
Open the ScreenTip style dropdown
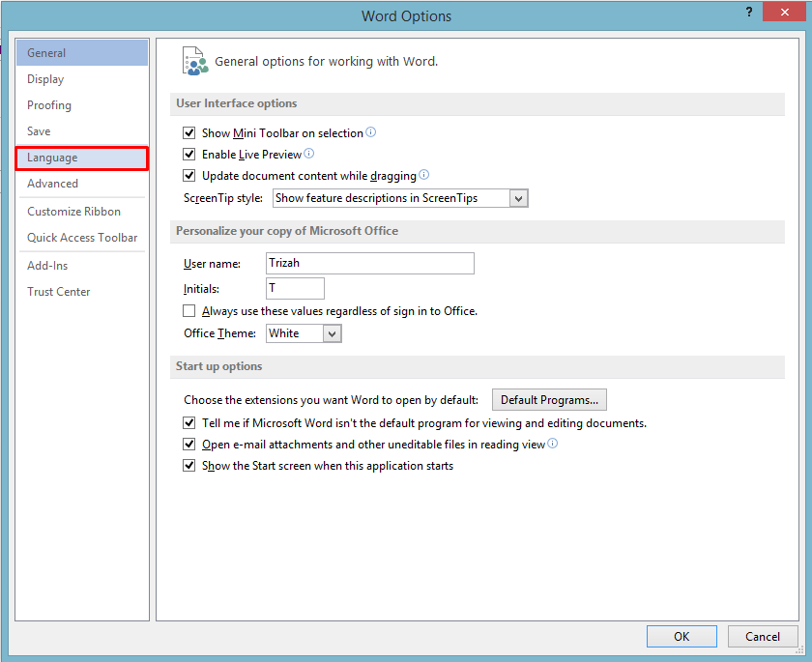coord(518,198)
